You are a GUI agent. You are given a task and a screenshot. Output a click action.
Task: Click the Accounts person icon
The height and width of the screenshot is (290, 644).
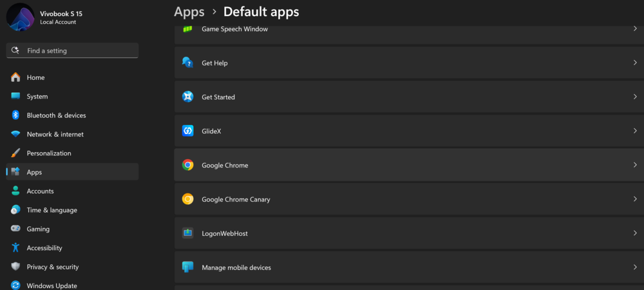tap(15, 191)
